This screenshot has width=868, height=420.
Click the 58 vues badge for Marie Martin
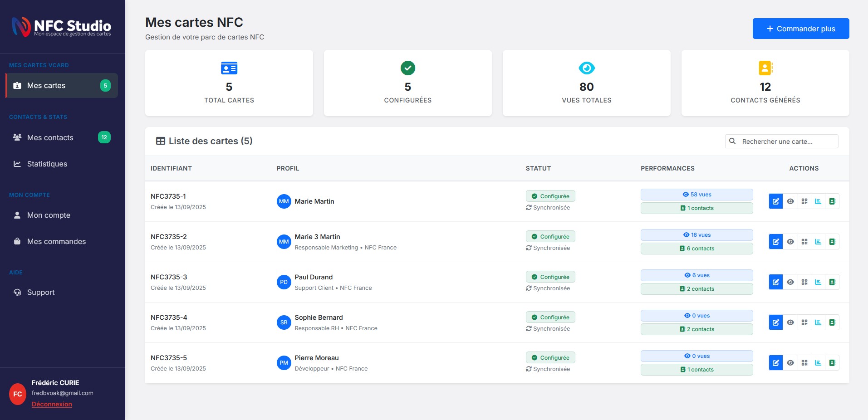click(x=696, y=195)
